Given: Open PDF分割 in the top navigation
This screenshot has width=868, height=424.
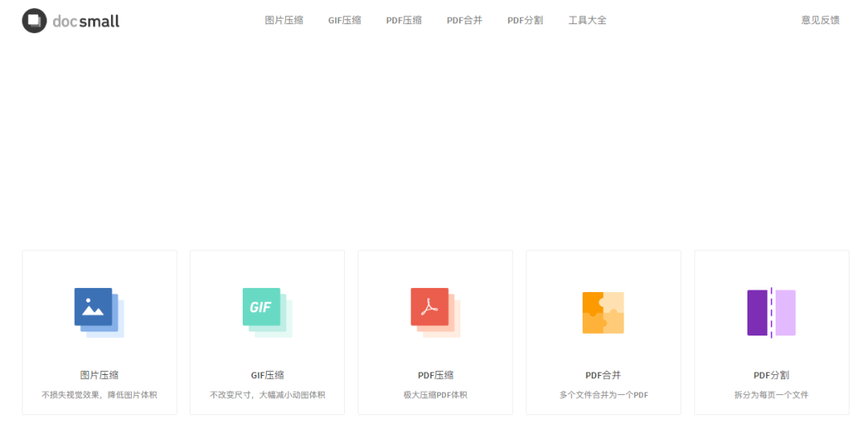Looking at the screenshot, I should click(526, 20).
